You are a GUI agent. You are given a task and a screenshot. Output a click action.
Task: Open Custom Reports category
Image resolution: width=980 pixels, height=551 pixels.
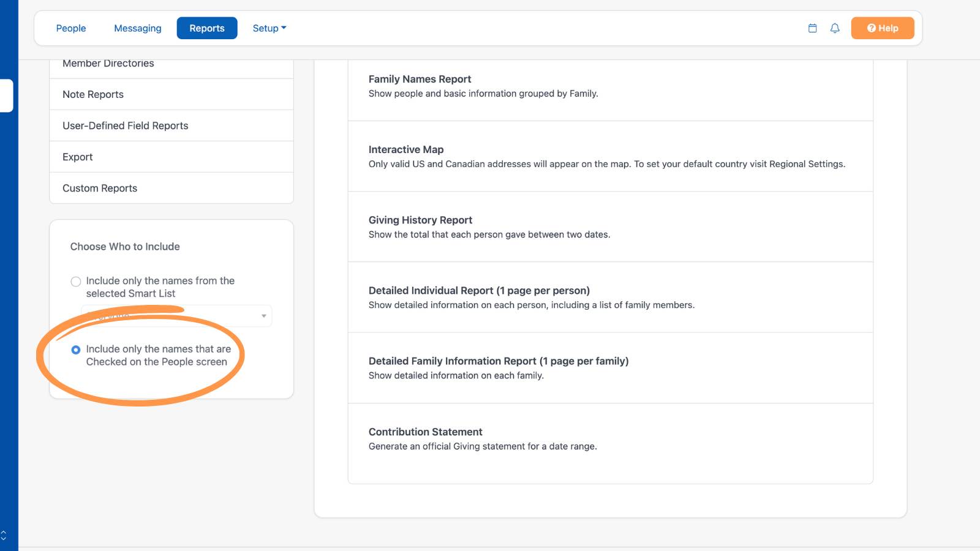click(171, 188)
